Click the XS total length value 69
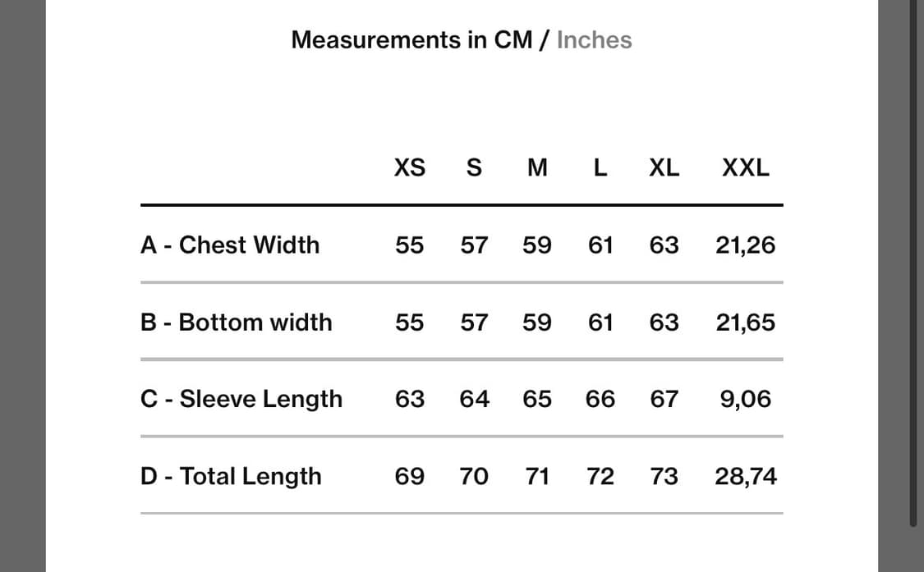 (x=410, y=476)
